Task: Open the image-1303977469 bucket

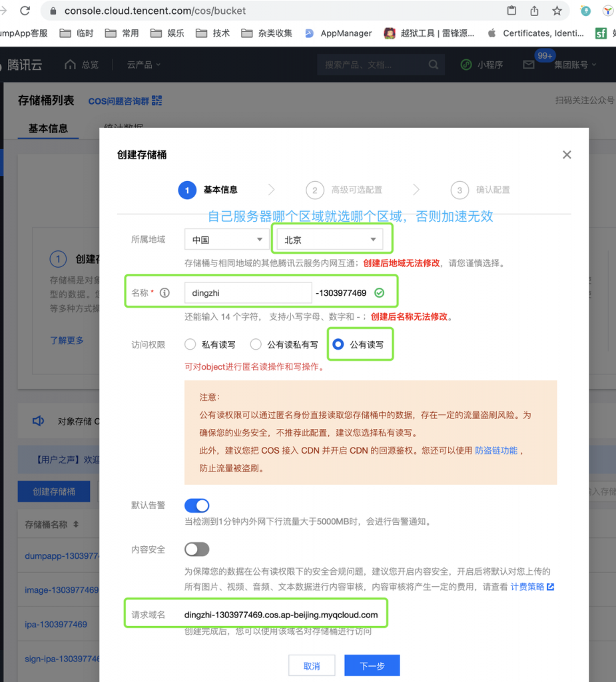Action: [x=62, y=590]
